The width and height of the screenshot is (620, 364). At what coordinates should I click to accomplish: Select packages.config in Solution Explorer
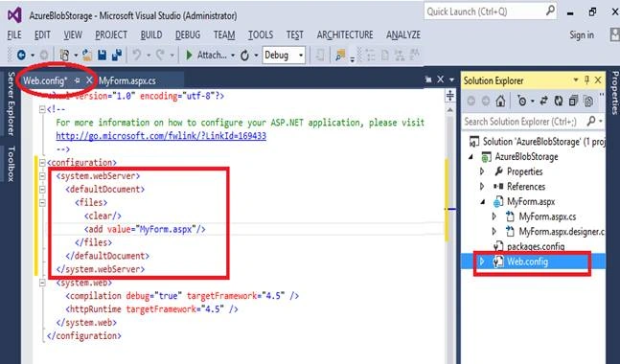536,246
